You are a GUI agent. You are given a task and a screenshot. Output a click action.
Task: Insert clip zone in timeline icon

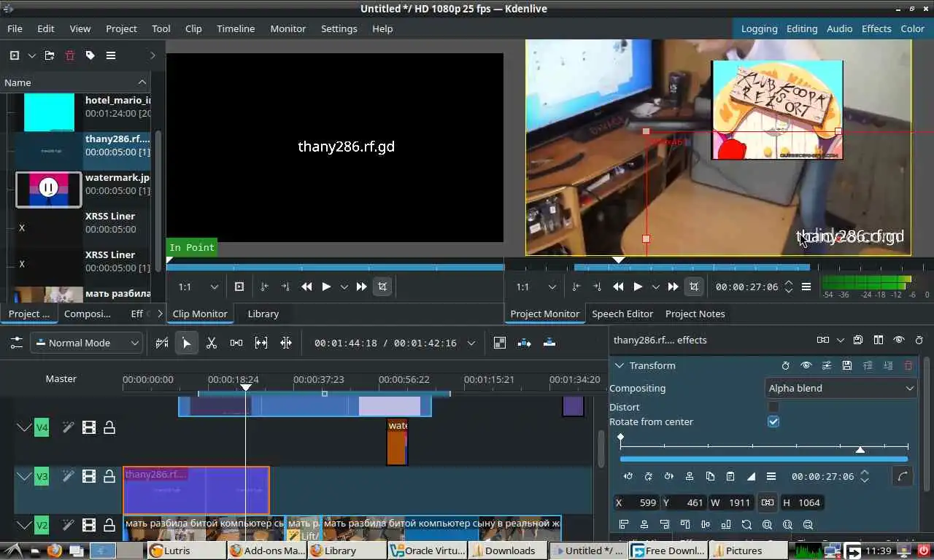pyautogui.click(x=525, y=343)
